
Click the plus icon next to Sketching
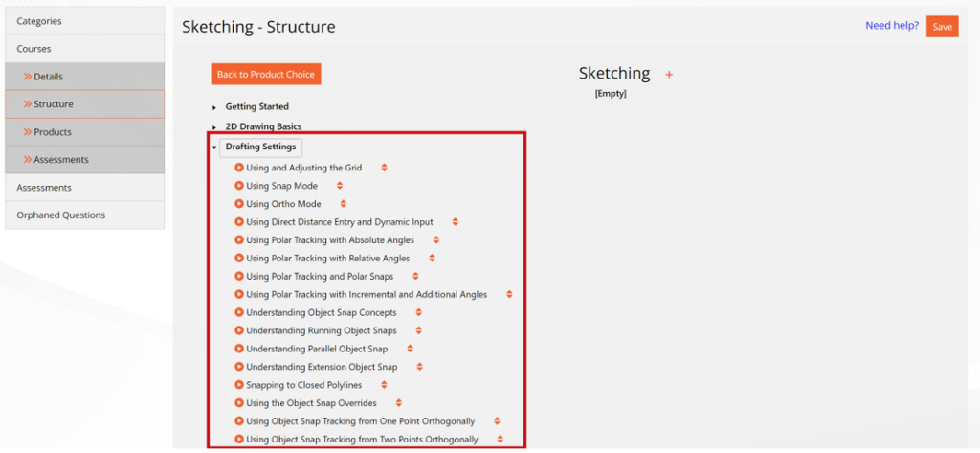[x=669, y=75]
